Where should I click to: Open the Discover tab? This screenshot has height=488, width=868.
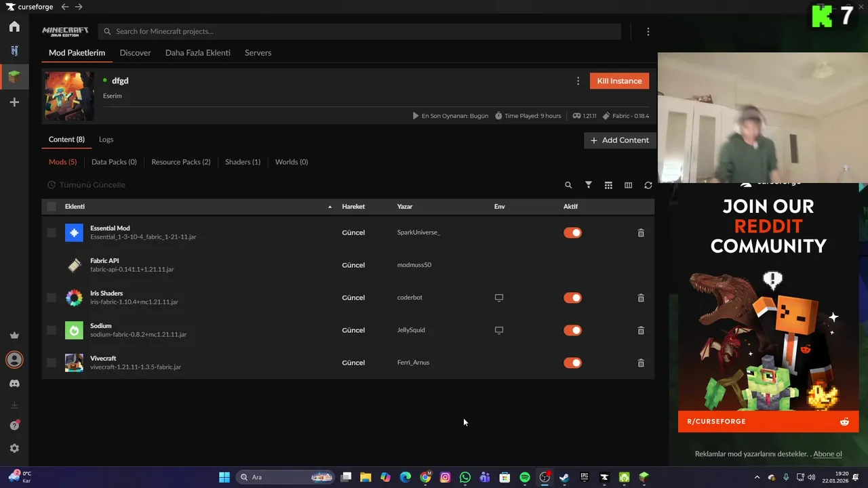coord(135,53)
